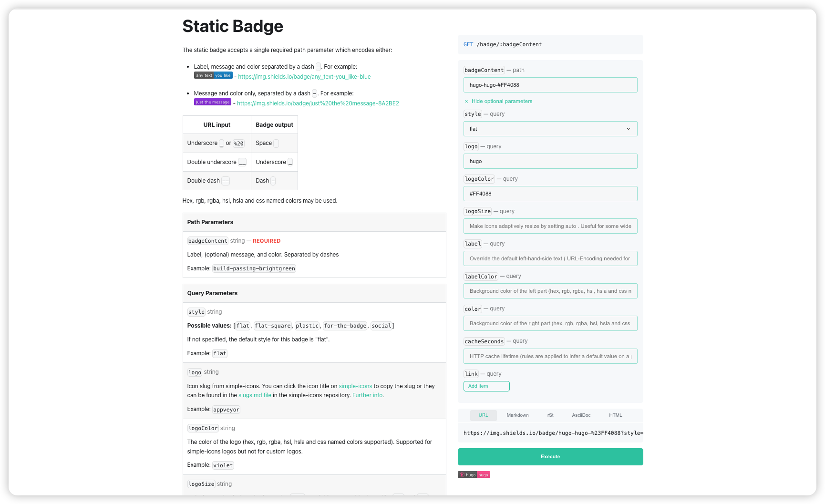Viewport: 825px width, 504px height.
Task: Click into the cacheSeconds input field
Action: pyautogui.click(x=550, y=356)
